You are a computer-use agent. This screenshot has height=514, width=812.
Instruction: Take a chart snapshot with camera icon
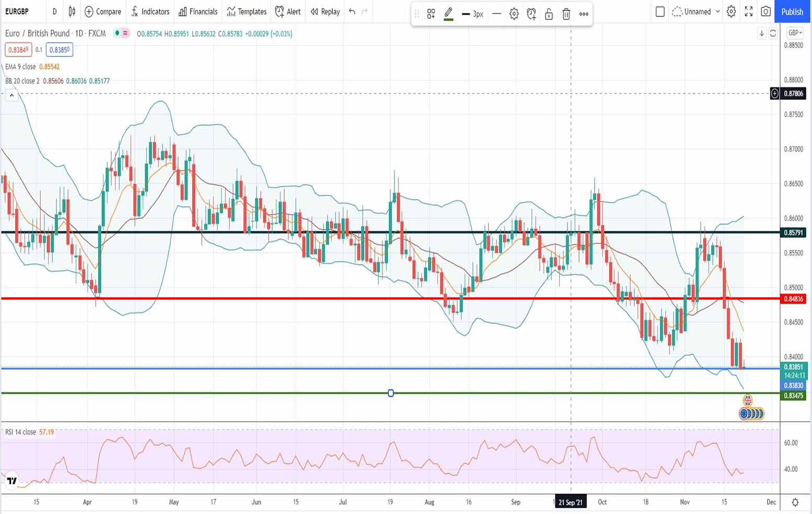pos(765,11)
